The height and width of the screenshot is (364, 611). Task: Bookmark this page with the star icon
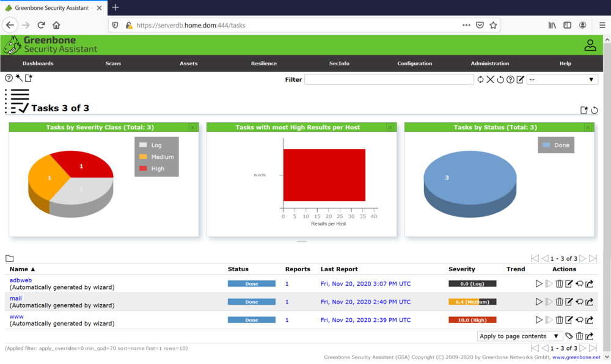[x=493, y=25]
